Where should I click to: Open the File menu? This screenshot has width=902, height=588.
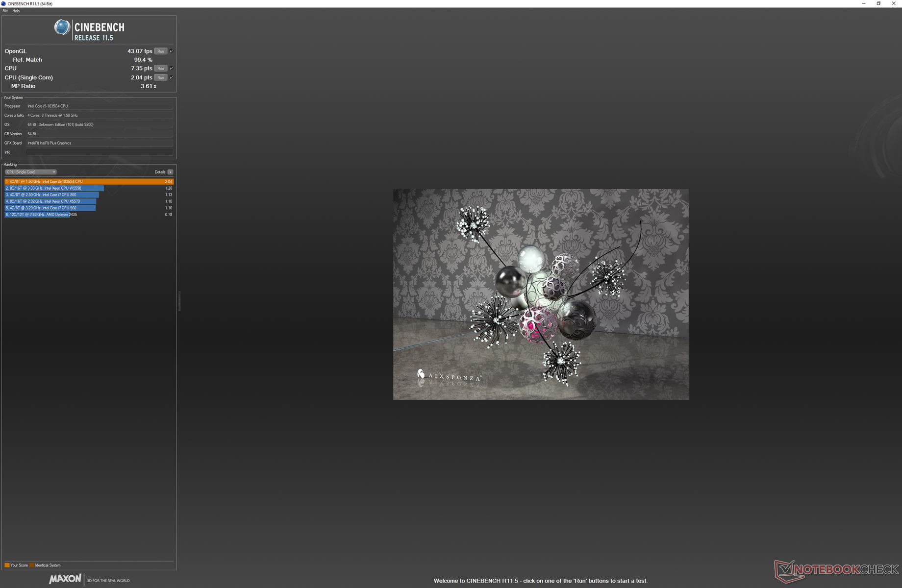[5, 11]
